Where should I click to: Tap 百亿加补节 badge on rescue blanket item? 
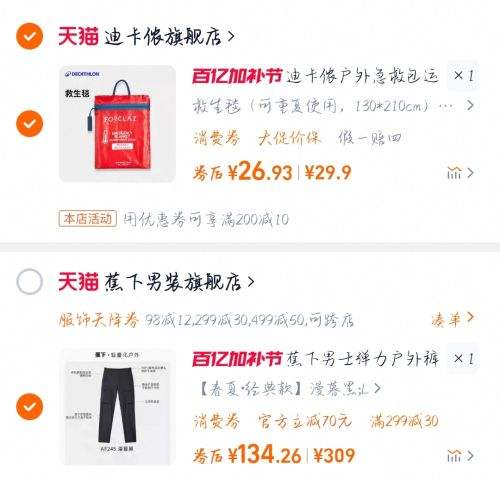click(x=237, y=76)
